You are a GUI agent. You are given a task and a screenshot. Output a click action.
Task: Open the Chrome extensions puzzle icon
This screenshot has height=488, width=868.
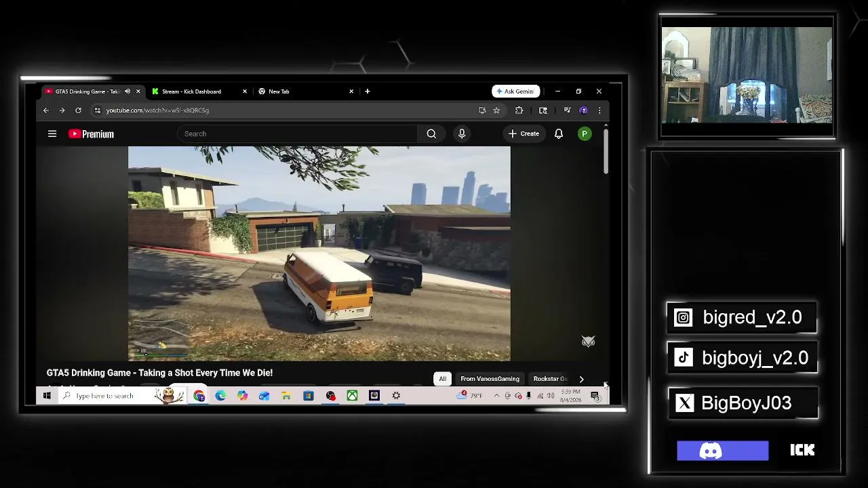(519, 110)
